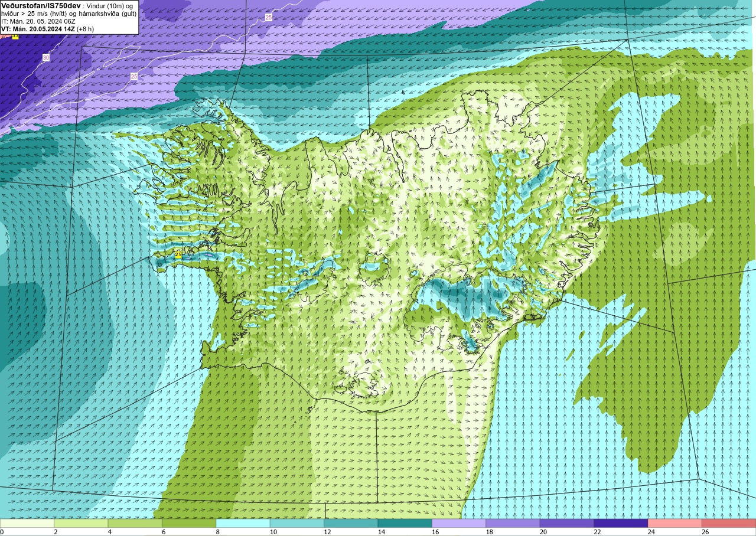This screenshot has width=756, height=536.
Task: Click the initial time 'IT: Mán. 20. 05. 2024 06Z'
Action: pos(38,21)
